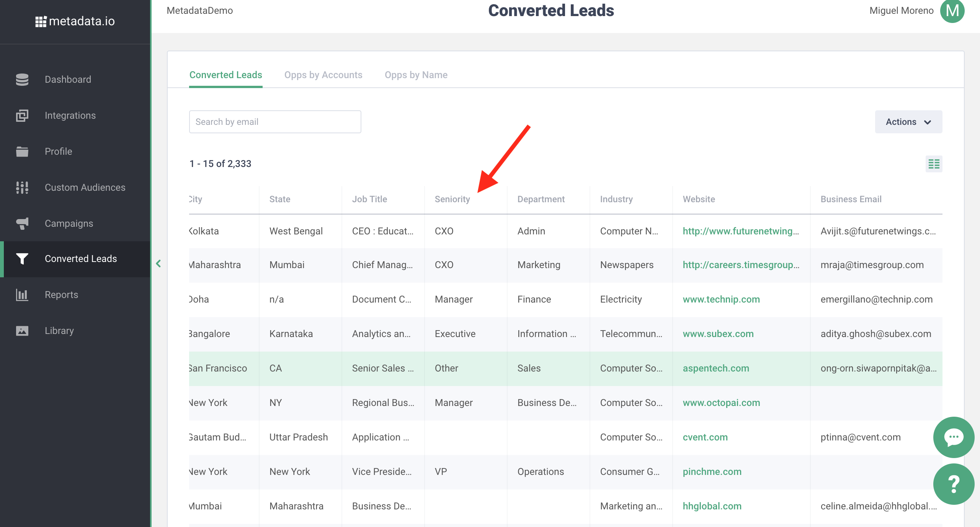Sort by the Seniority column header

[452, 199]
